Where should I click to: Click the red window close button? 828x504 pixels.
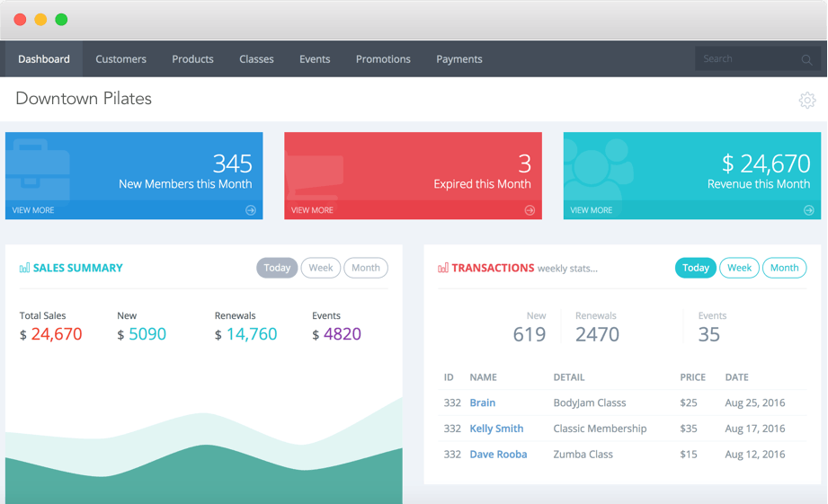click(x=20, y=20)
